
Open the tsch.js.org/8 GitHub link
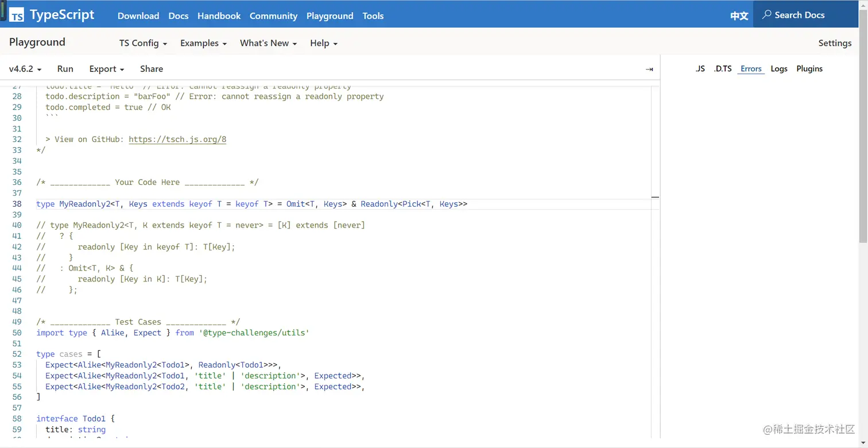[177, 140]
